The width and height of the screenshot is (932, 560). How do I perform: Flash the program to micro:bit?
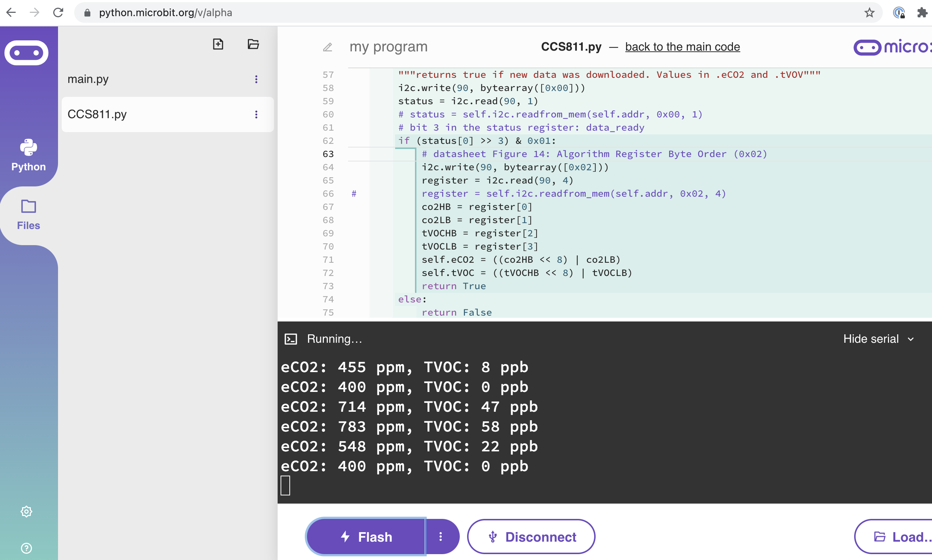(366, 537)
